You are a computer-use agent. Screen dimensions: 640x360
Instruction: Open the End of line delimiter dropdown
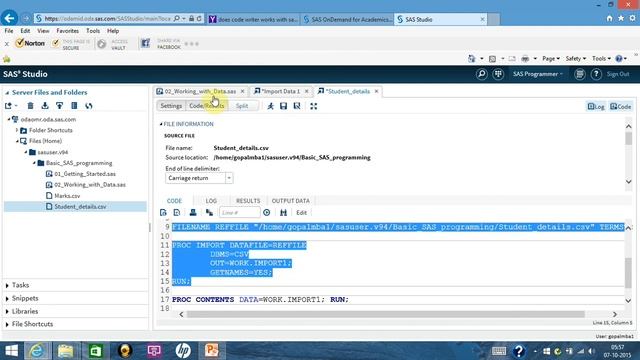point(229,178)
